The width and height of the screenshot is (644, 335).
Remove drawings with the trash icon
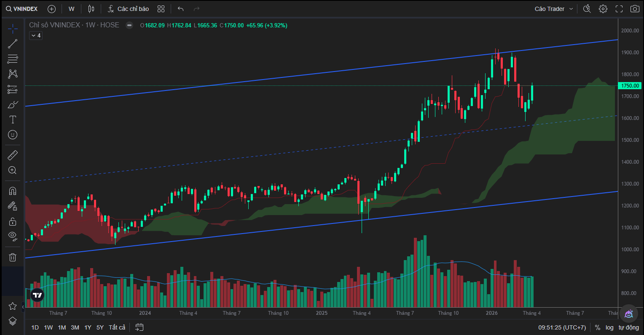13,257
